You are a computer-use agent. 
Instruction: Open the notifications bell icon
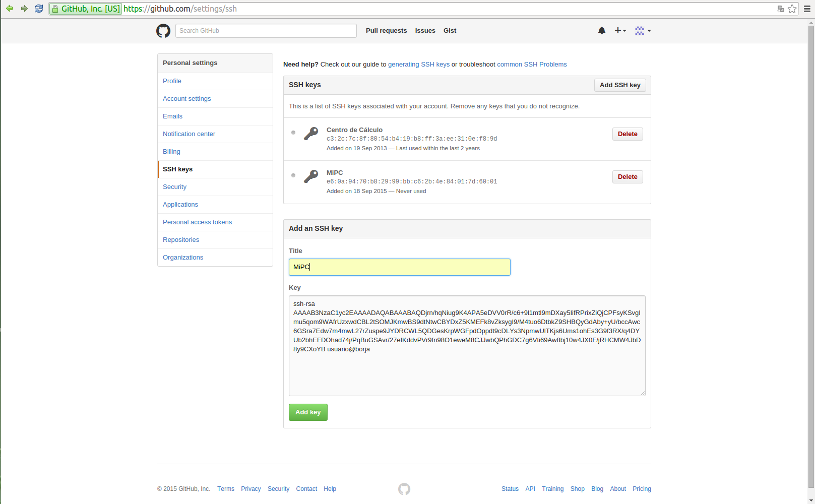[x=601, y=31]
